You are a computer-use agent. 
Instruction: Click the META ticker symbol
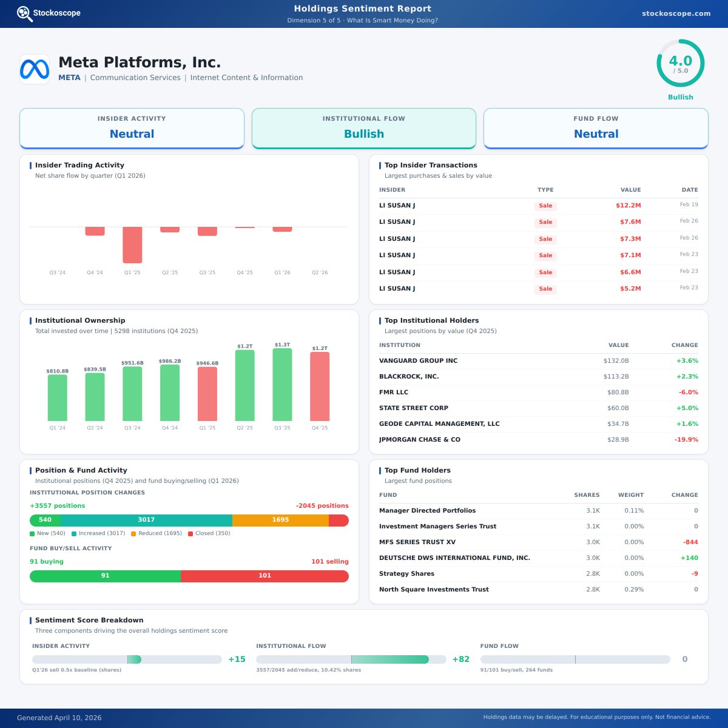point(69,78)
